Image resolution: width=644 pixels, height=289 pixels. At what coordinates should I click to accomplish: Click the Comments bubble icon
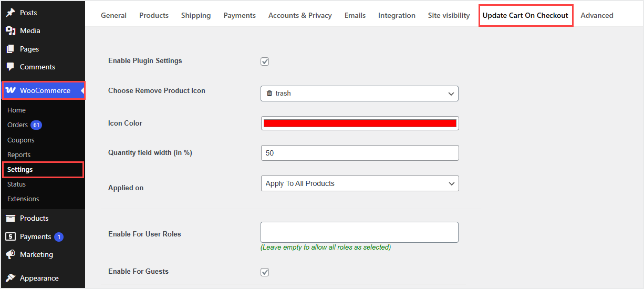(x=11, y=67)
